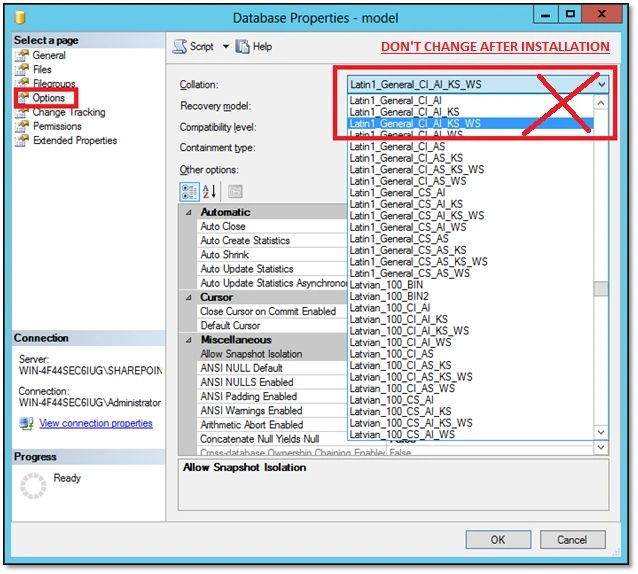Click the Help book icon
The height and width of the screenshot is (574, 638).
tap(242, 46)
